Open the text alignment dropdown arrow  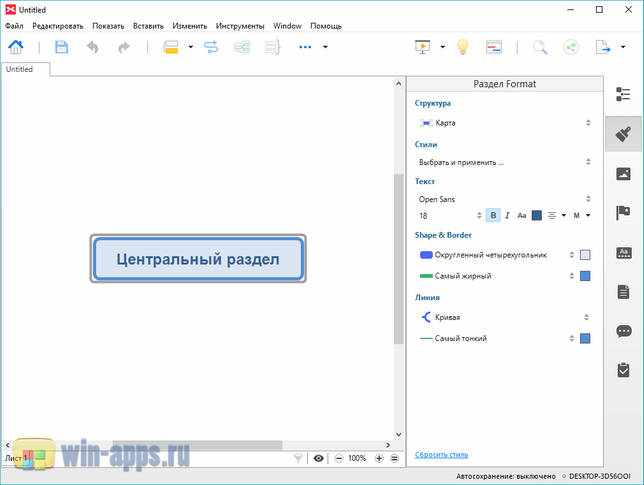pos(564,215)
